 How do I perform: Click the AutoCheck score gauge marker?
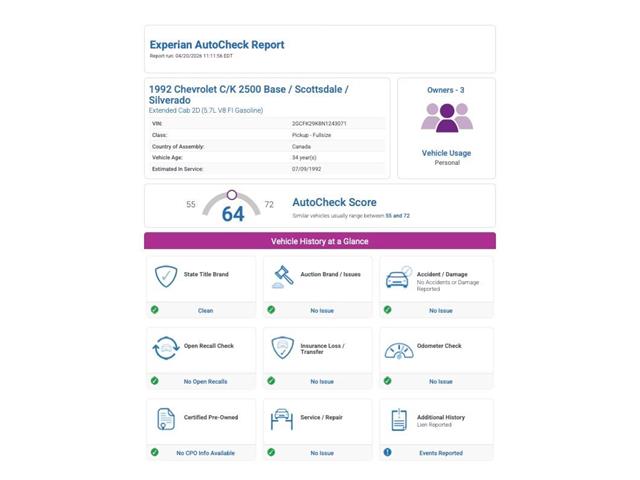tap(232, 194)
